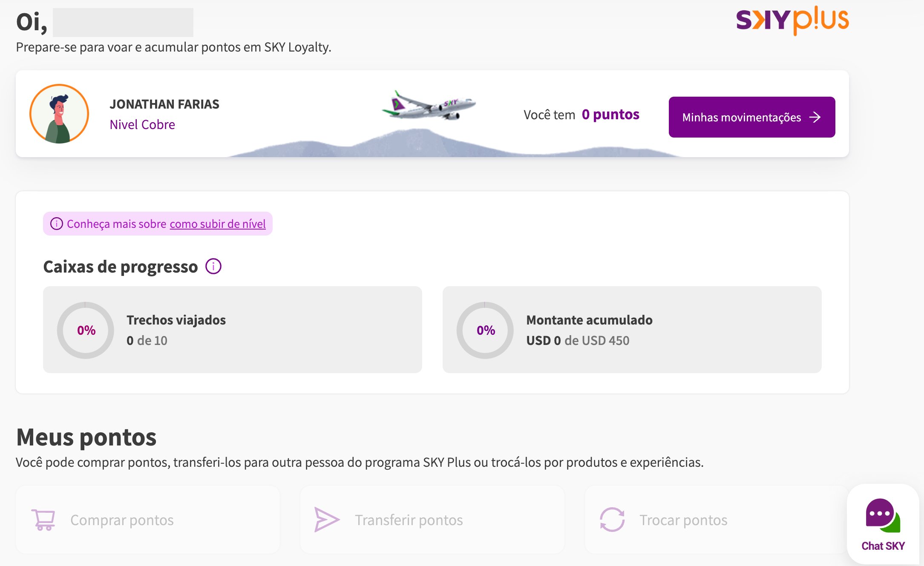Viewport: 924px width, 566px height.
Task: Click the arrow on Minhas movimentações
Action: click(x=815, y=117)
